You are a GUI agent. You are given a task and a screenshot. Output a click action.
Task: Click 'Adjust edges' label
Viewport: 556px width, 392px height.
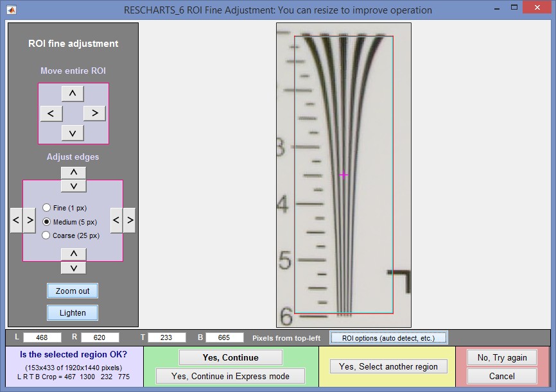click(73, 157)
